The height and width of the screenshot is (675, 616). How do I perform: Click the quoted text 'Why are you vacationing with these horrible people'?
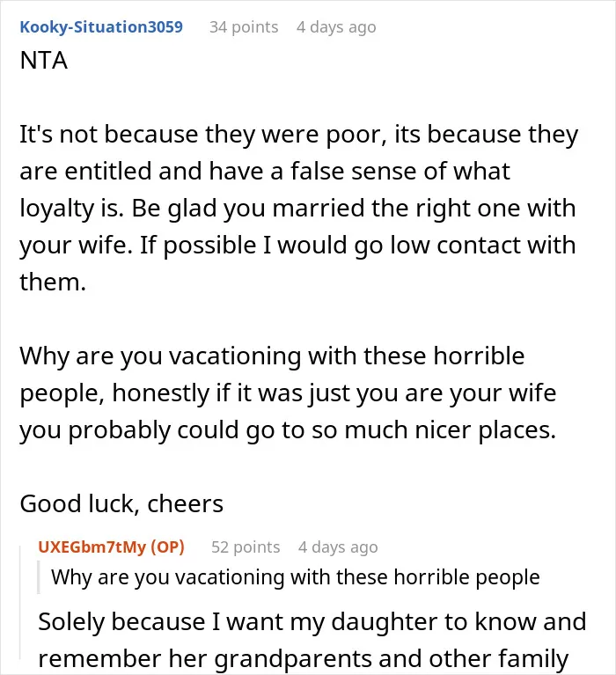[x=296, y=576]
